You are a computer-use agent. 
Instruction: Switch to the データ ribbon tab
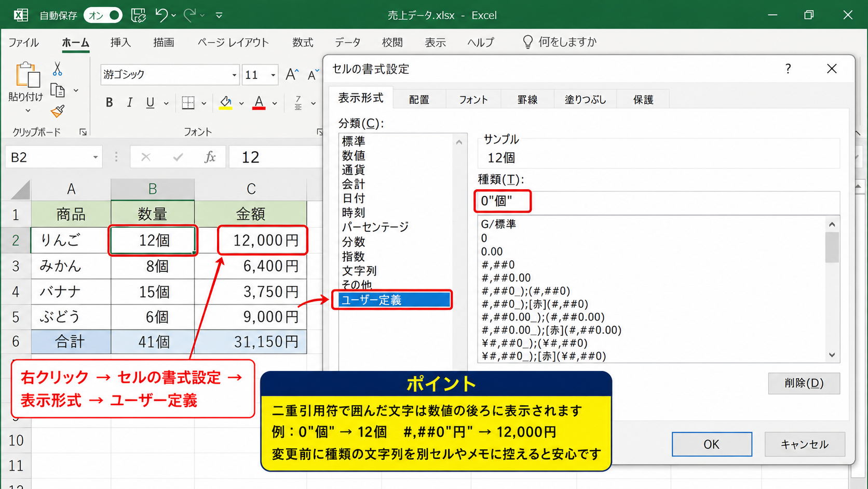click(347, 43)
